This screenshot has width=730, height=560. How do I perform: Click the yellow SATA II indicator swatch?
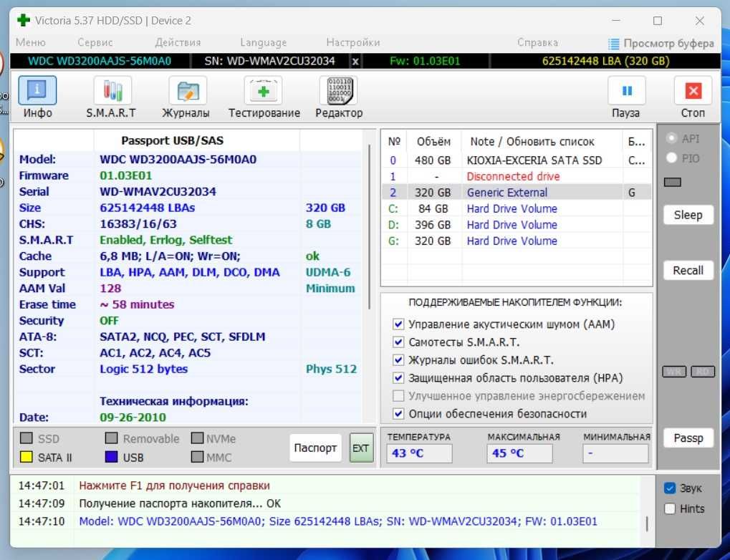[x=27, y=457]
